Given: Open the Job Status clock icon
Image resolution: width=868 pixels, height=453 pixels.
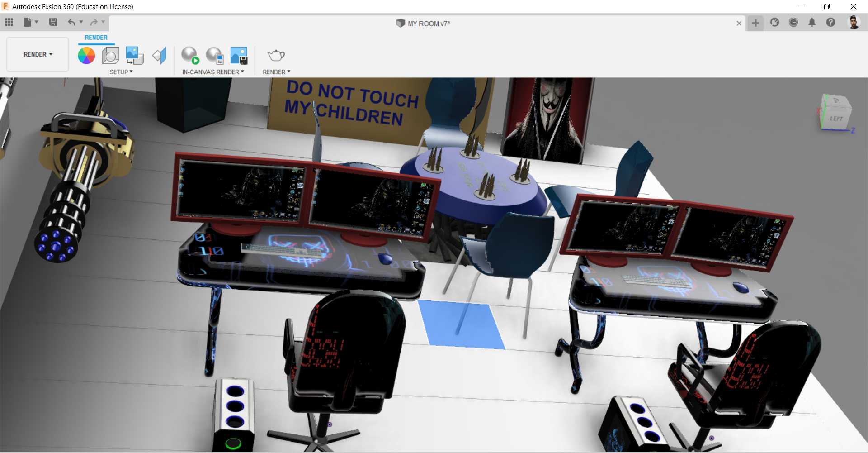Looking at the screenshot, I should [793, 22].
